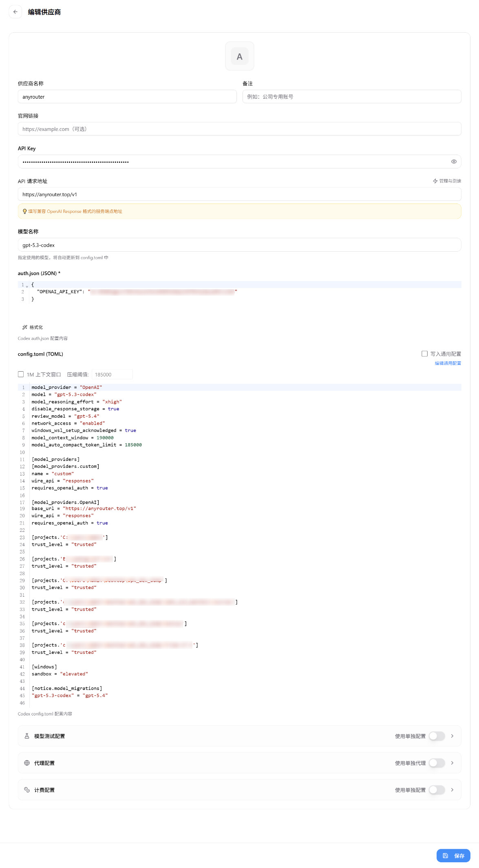The width and height of the screenshot is (479, 868).
Task: Click the 代理配置 globe icon
Action: point(27,763)
